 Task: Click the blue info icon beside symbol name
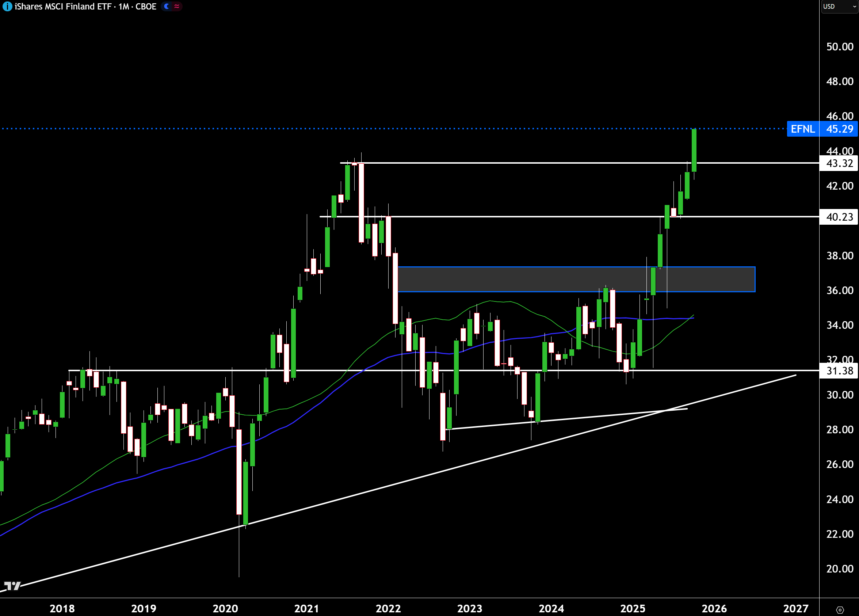pyautogui.click(x=7, y=7)
